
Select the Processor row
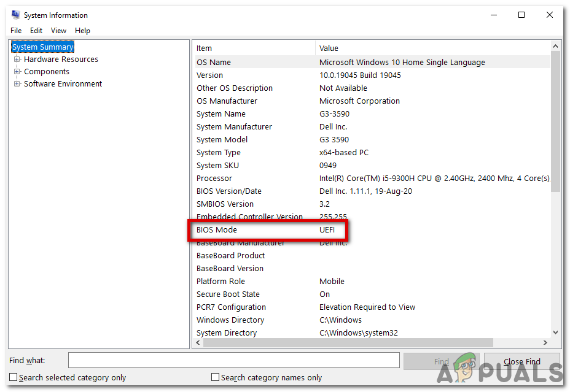pyautogui.click(x=373, y=179)
